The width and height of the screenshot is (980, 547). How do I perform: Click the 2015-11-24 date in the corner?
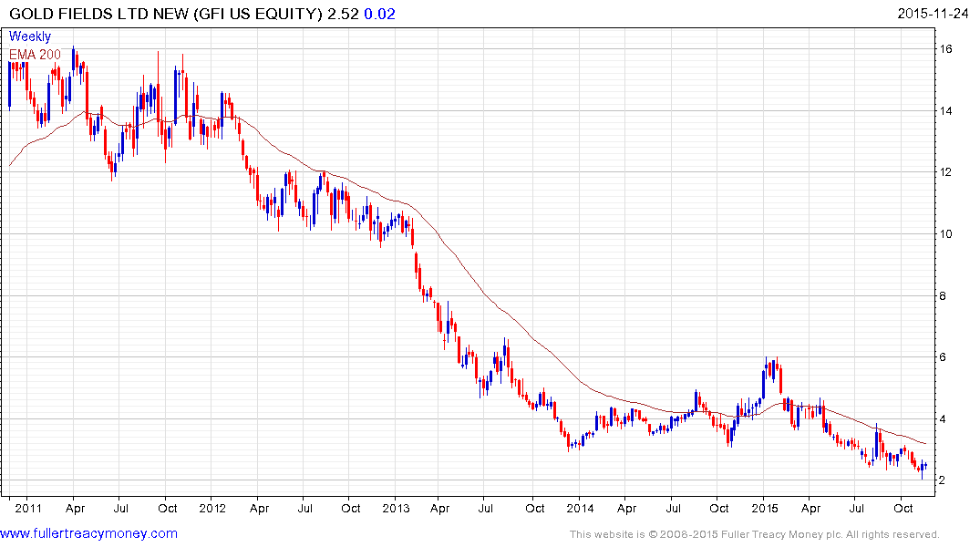click(937, 14)
